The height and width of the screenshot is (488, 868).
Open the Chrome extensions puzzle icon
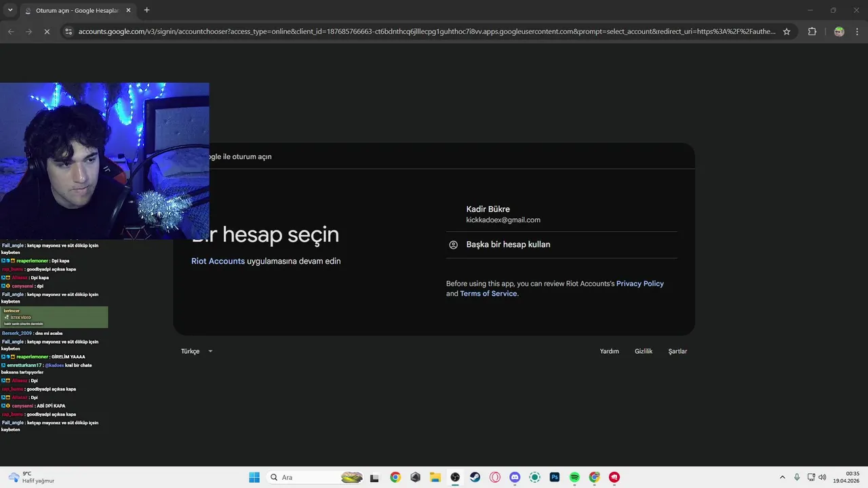click(x=812, y=31)
